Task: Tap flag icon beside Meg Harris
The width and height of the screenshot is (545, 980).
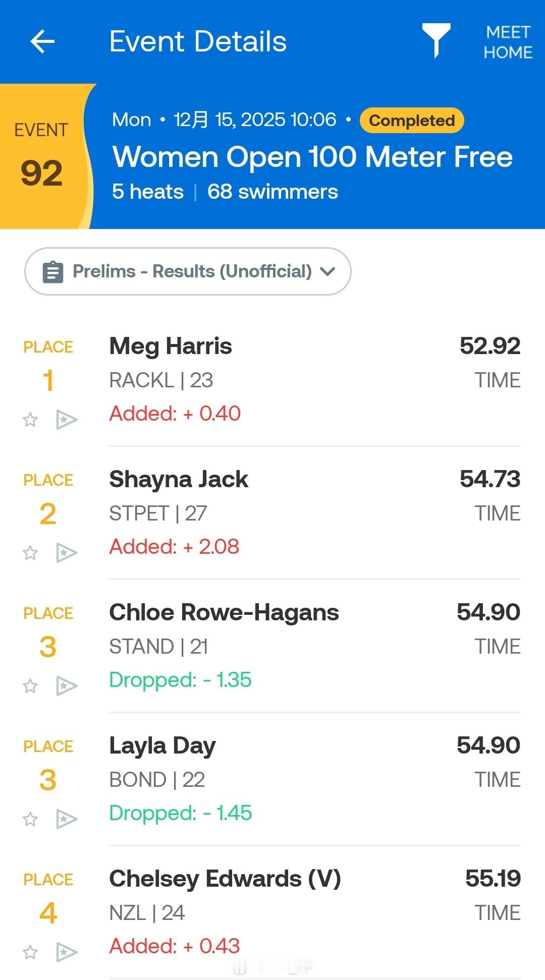Action: [x=67, y=420]
